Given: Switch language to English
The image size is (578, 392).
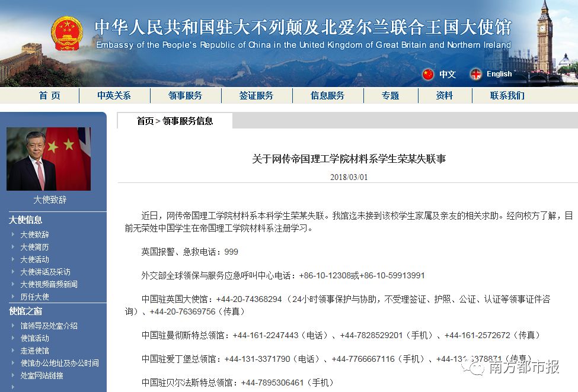Looking at the screenshot, I should tap(499, 74).
